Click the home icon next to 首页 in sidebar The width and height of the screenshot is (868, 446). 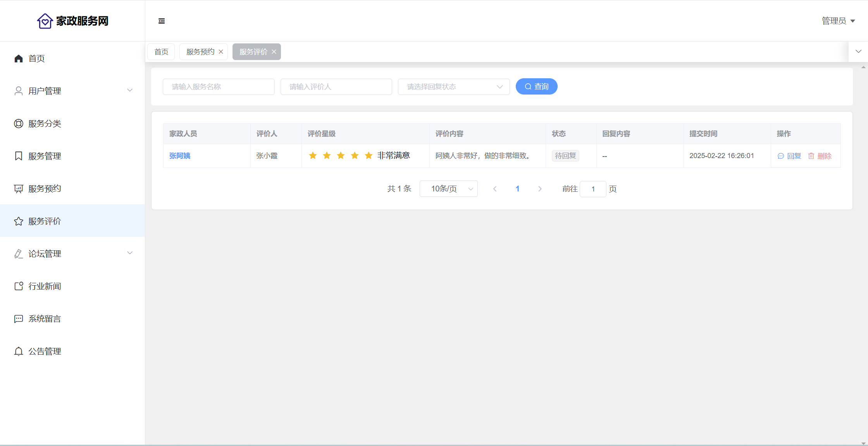click(19, 59)
